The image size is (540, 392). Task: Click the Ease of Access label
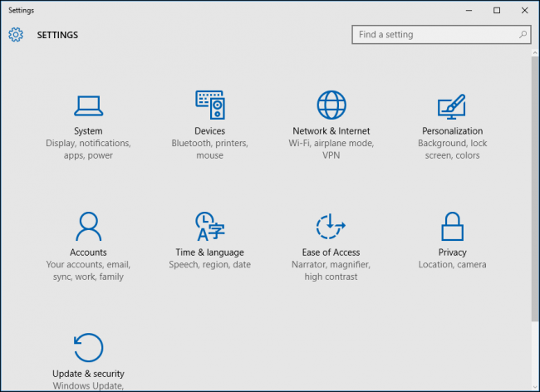click(331, 252)
